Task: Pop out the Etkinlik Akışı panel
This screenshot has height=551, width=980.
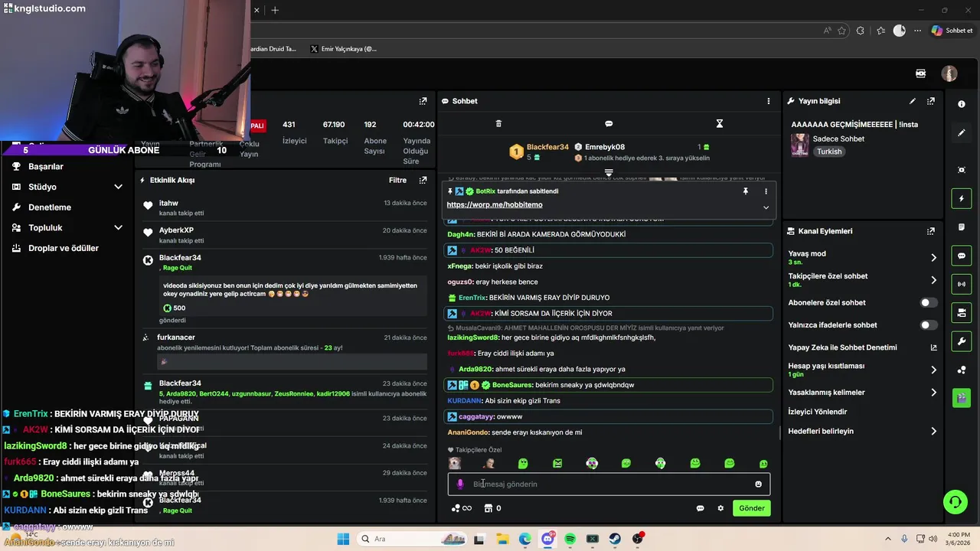Action: coord(423,181)
